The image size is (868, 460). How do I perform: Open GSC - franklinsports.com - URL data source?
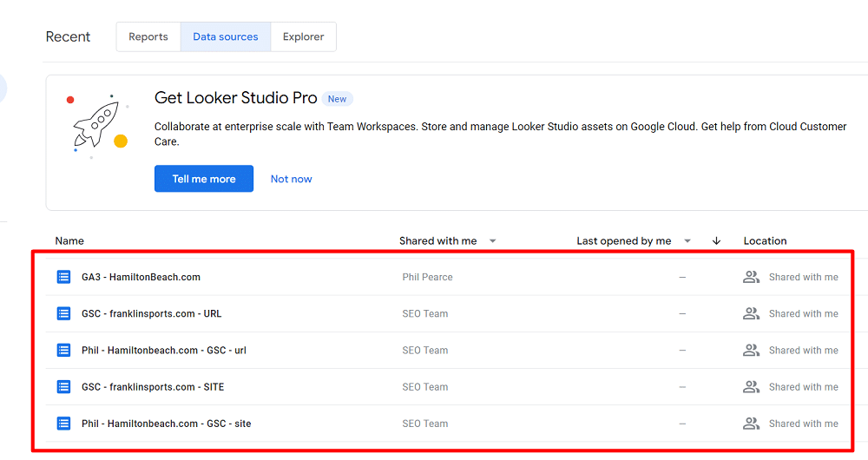point(151,313)
